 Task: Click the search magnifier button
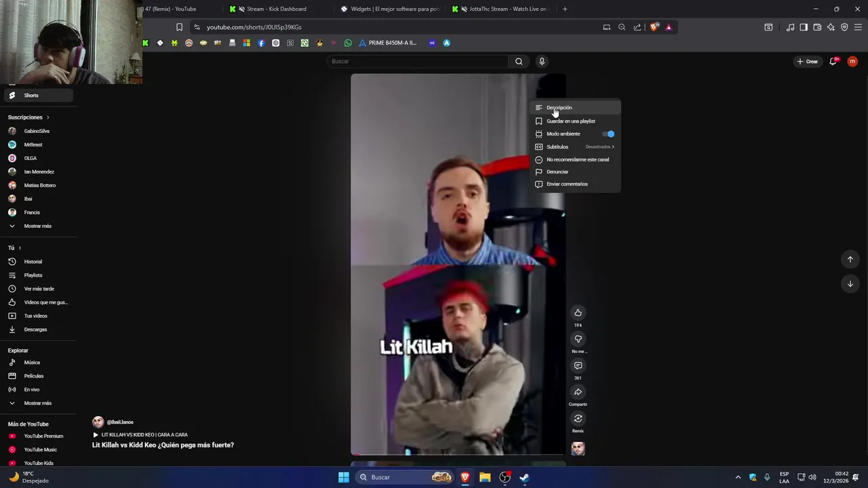[519, 61]
